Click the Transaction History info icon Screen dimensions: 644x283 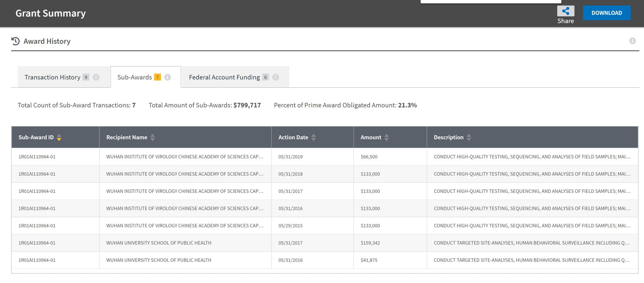point(96,77)
